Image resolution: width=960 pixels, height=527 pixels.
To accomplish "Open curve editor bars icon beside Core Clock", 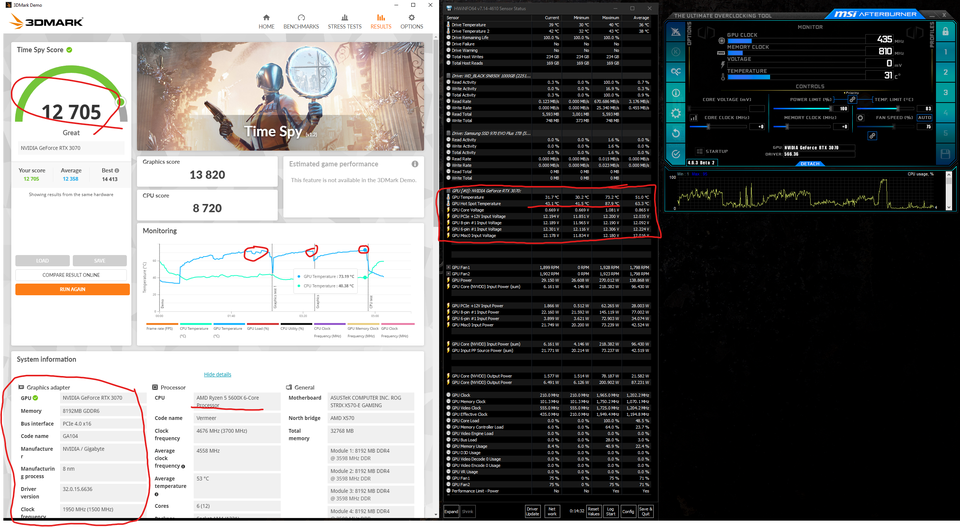I will click(x=694, y=118).
